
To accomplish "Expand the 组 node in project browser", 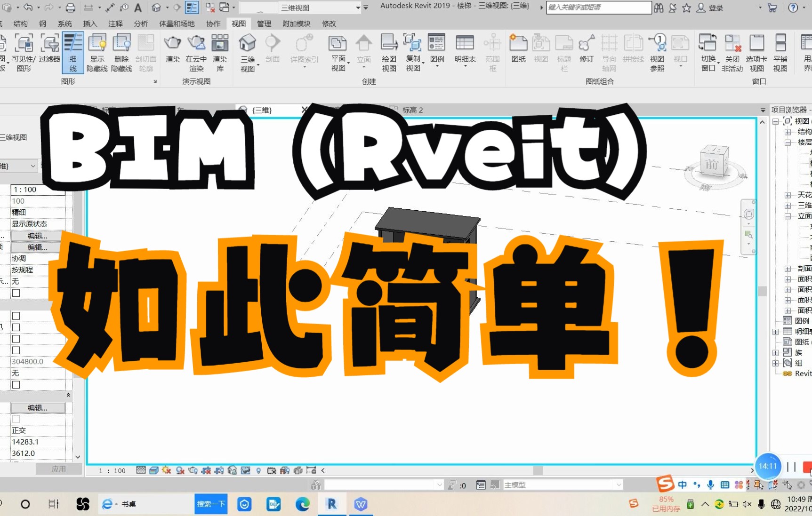I will tap(775, 363).
